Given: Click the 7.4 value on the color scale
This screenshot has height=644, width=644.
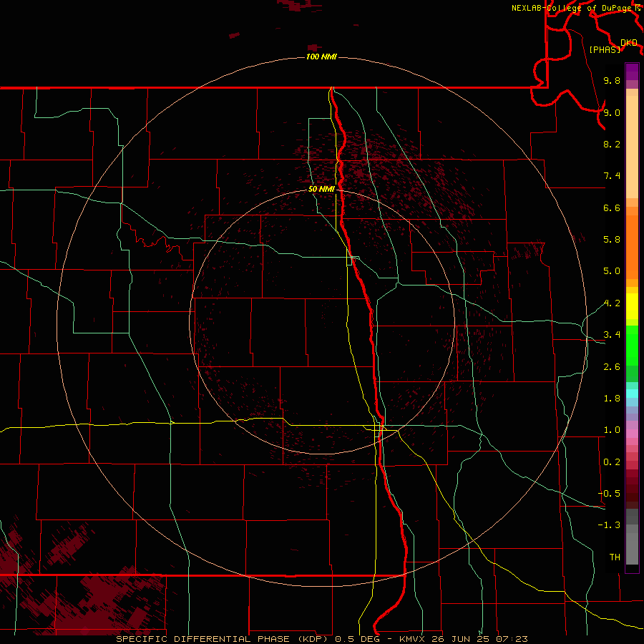Looking at the screenshot, I should pyautogui.click(x=612, y=176).
